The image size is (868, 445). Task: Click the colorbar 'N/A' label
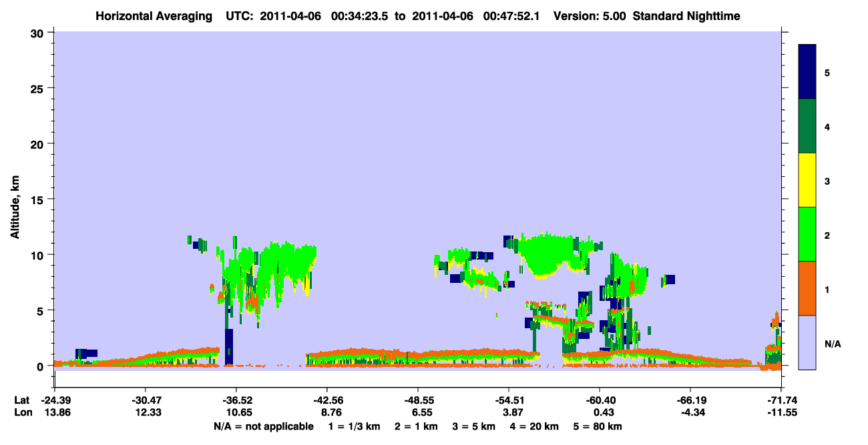(x=832, y=344)
